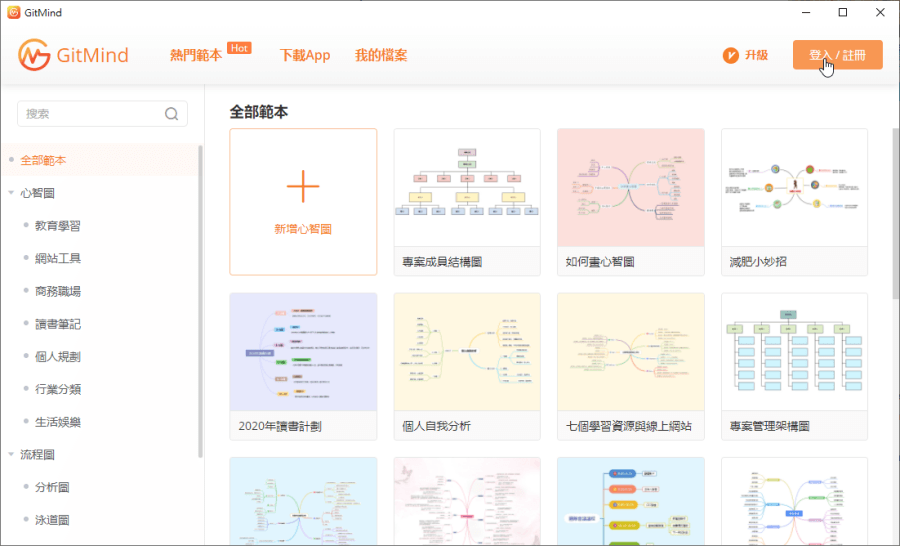The height and width of the screenshot is (546, 900).
Task: Click the main template list scrollbar
Action: click(x=895, y=213)
